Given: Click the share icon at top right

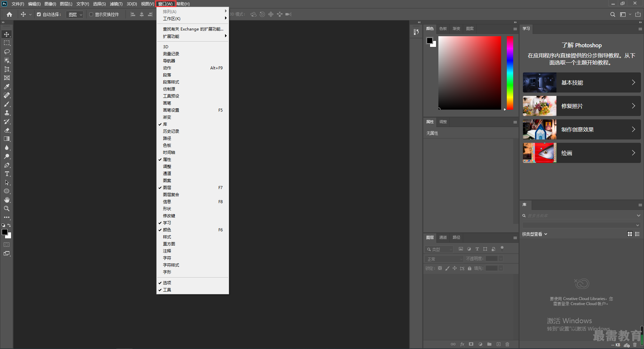Looking at the screenshot, I should point(638,14).
